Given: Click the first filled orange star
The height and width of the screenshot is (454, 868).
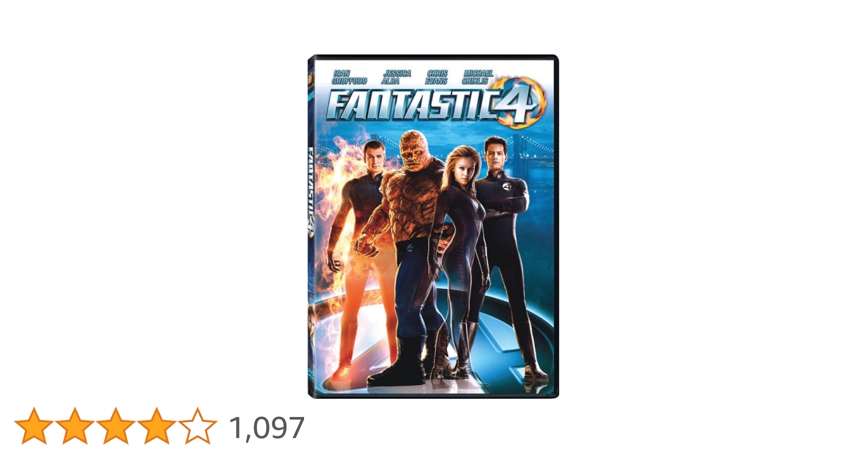Looking at the screenshot, I should pyautogui.click(x=34, y=426).
